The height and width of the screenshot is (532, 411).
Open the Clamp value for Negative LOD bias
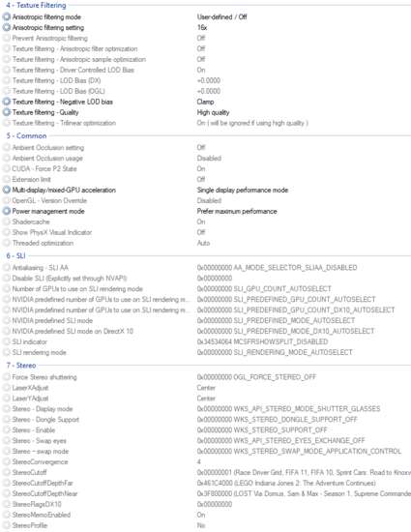(205, 102)
